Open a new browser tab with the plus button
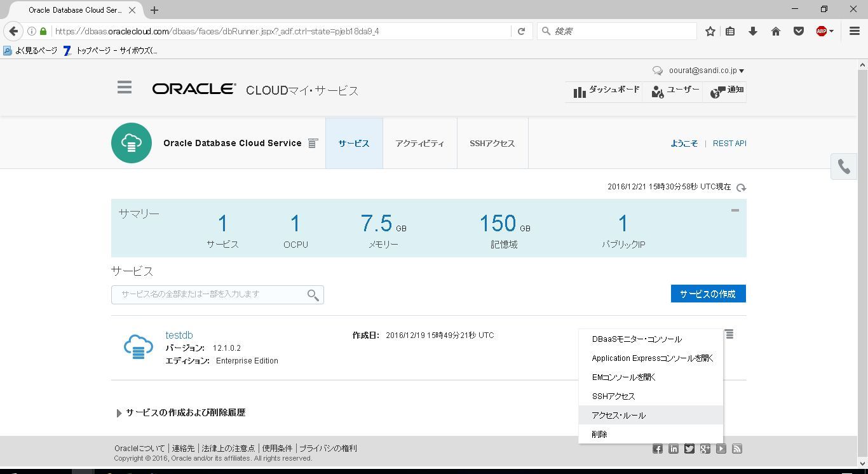The width and height of the screenshot is (868, 474). coord(154,10)
